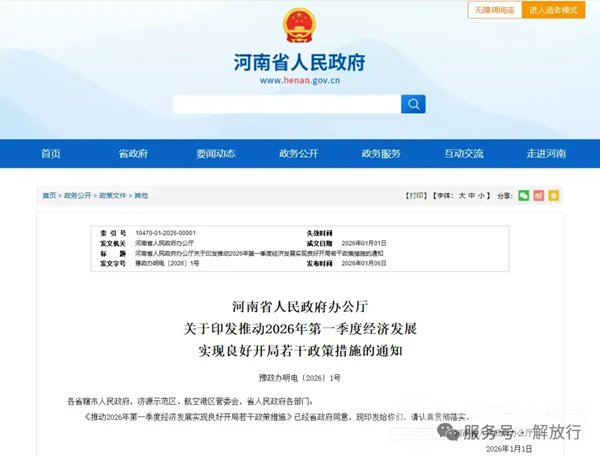Open the 省政府 navigation menu
Viewport: 600px width, 456px height.
tap(133, 154)
